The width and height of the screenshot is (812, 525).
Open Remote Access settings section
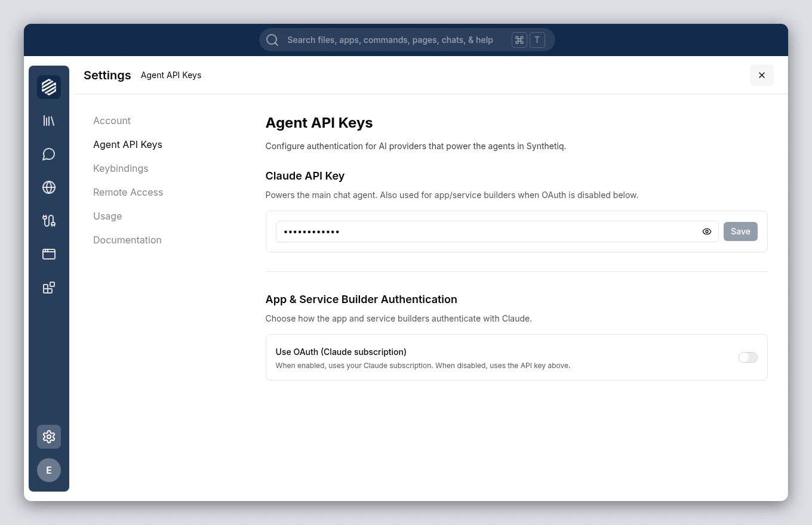pyautogui.click(x=128, y=192)
